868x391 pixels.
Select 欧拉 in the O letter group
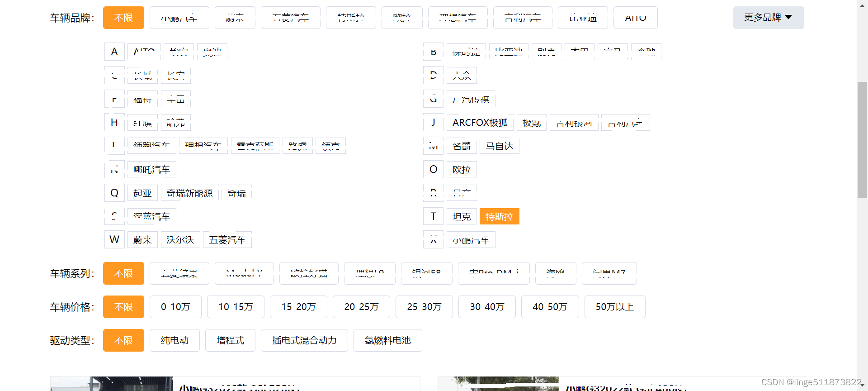(x=462, y=170)
